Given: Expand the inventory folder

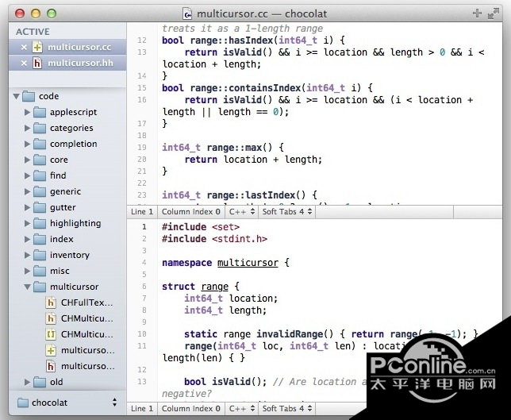Looking at the screenshot, I should pos(27,256).
